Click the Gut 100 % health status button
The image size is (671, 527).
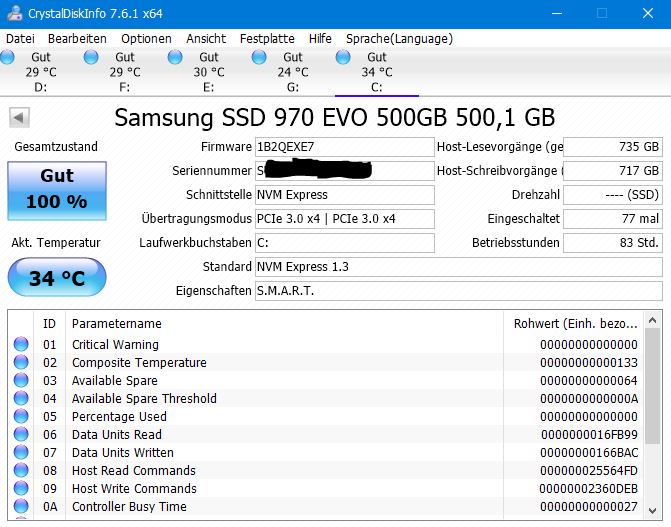[57, 191]
